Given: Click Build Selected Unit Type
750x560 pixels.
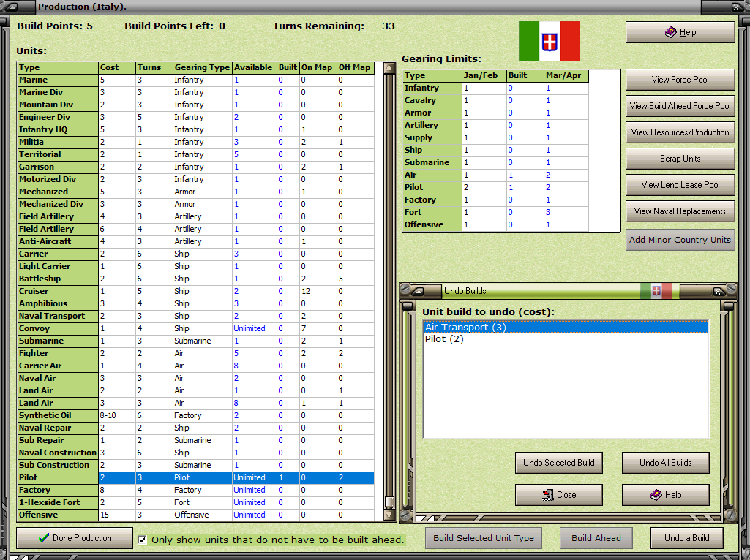Looking at the screenshot, I should click(x=483, y=538).
